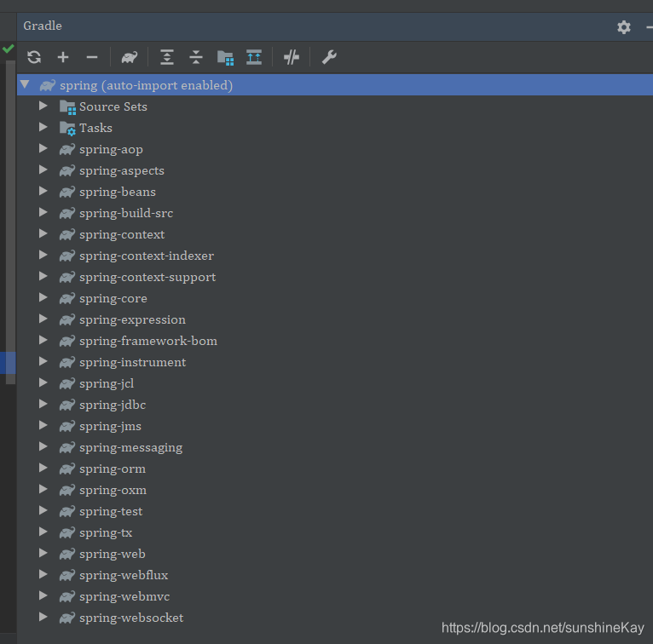
Task: Click the spring-web elephant icon
Action: (67, 555)
